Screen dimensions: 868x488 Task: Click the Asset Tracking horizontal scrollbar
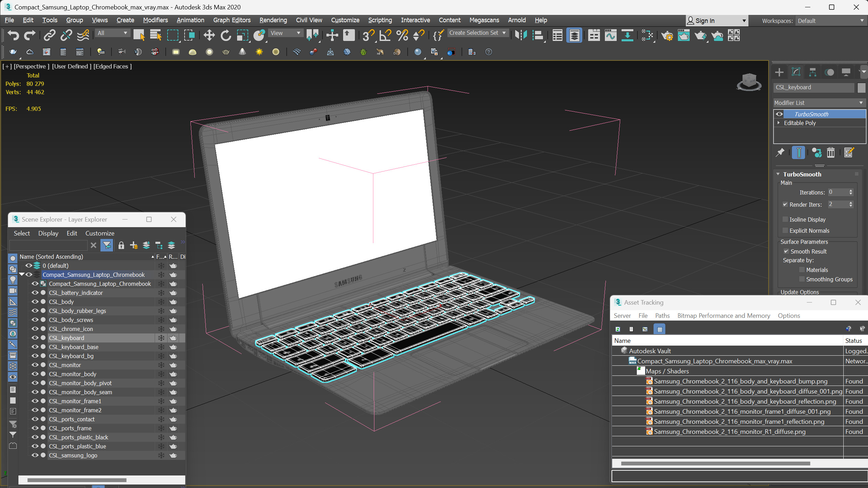[x=715, y=463]
